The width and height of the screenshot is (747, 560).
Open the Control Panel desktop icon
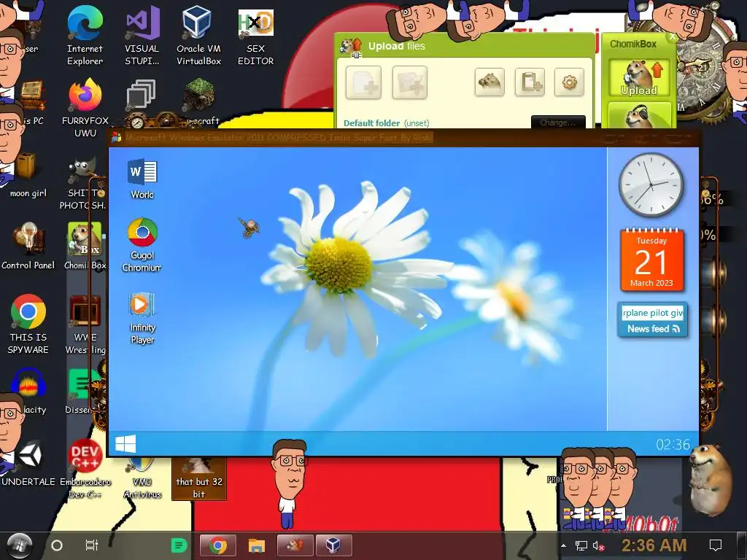click(x=28, y=246)
